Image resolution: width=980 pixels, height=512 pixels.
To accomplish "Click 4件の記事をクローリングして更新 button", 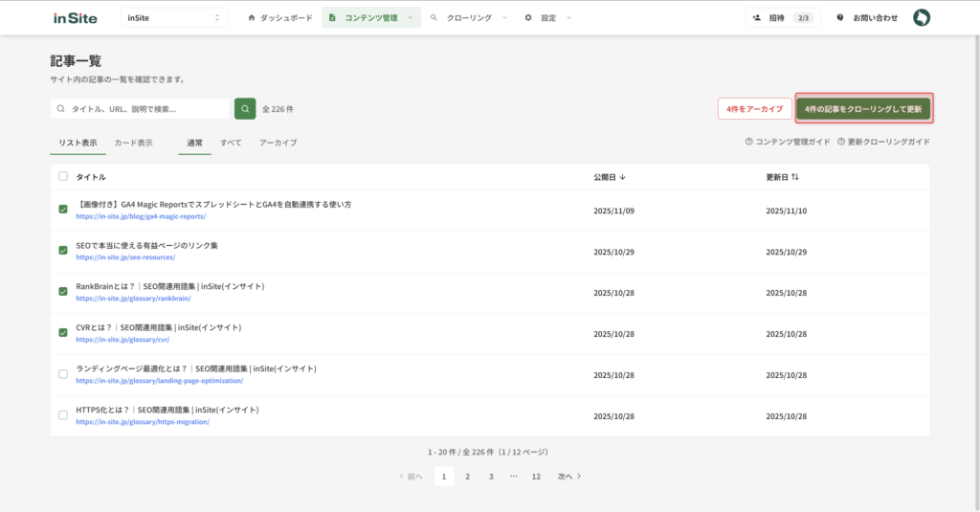I will 863,109.
